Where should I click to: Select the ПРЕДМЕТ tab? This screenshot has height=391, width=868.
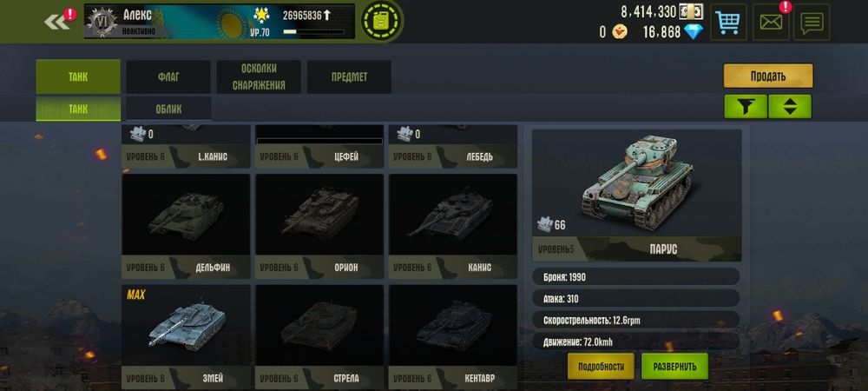(x=349, y=77)
